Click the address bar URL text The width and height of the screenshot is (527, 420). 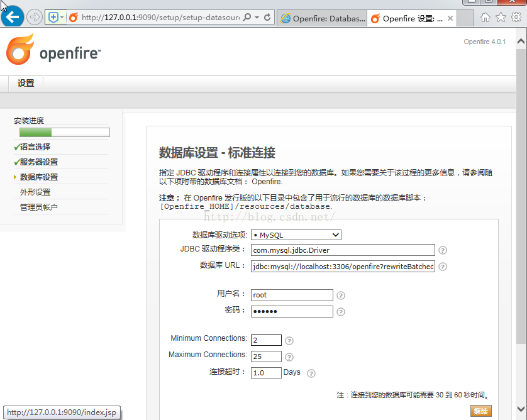(160, 17)
